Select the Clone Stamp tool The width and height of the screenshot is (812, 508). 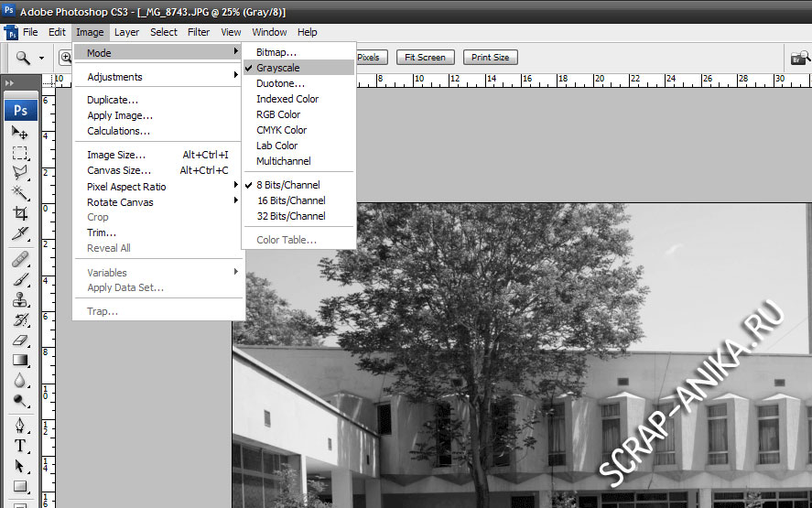(x=20, y=299)
